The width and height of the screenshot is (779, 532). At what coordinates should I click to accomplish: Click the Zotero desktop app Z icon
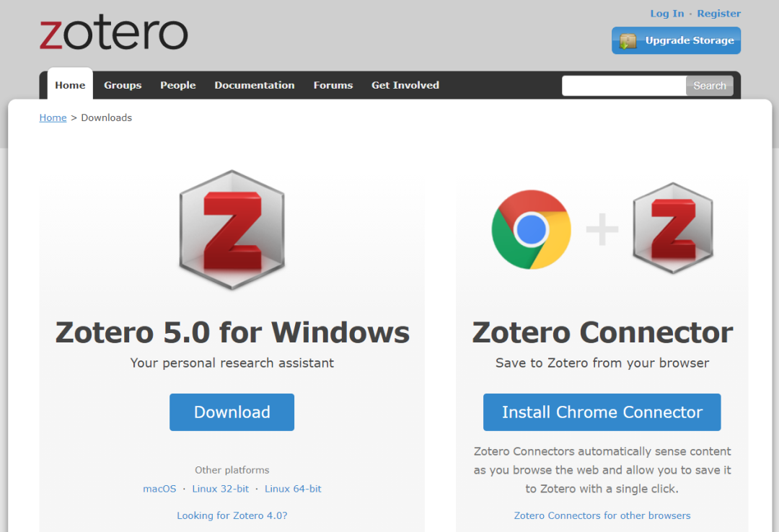[232, 229]
